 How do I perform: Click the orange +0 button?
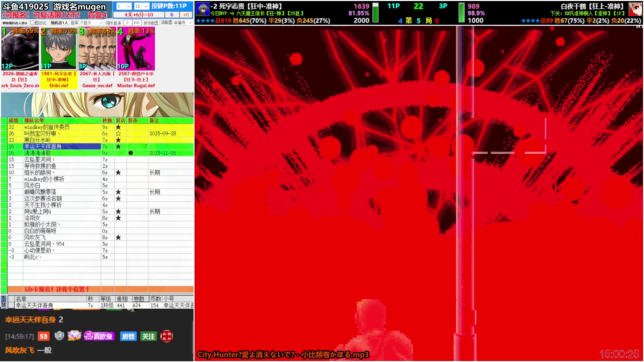click(x=186, y=15)
